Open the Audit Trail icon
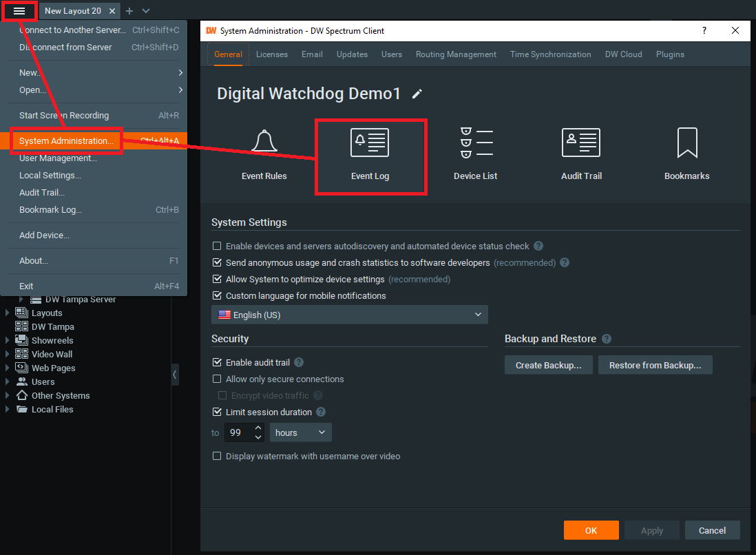 click(581, 143)
